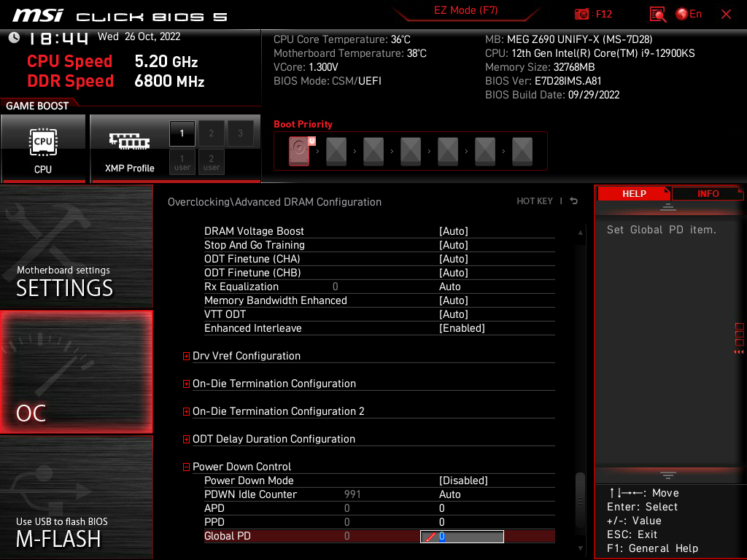Select XMP profile 1
This screenshot has height=560, width=747.
(182, 133)
